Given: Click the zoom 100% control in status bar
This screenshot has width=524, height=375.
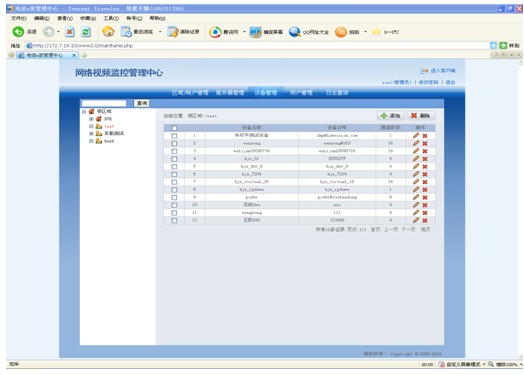Looking at the screenshot, I should (505, 364).
